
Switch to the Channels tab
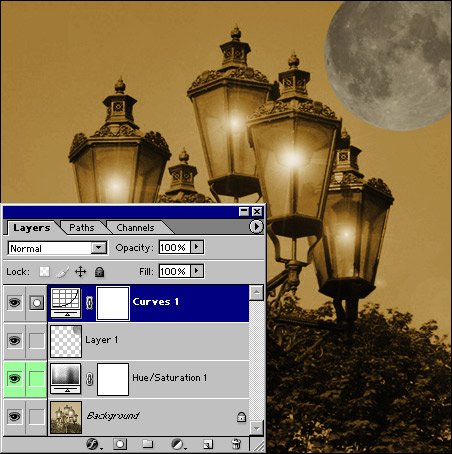pos(135,228)
